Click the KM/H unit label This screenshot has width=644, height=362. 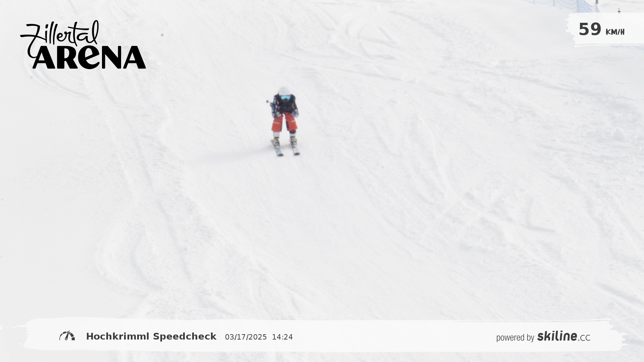(x=615, y=32)
